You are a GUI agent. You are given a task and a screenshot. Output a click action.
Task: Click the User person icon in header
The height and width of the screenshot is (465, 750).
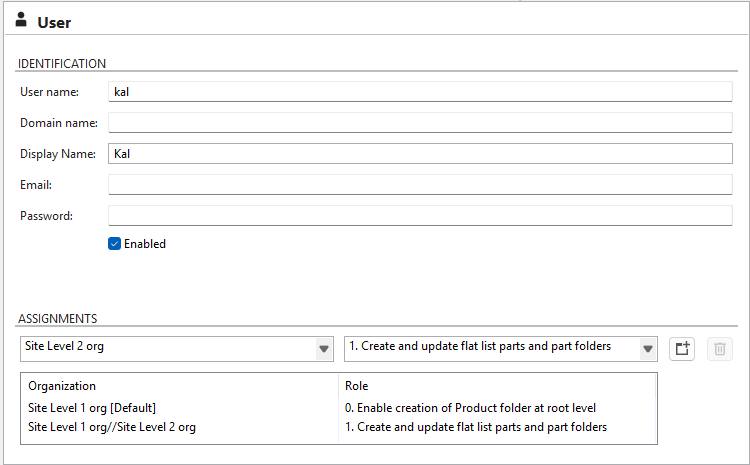pos(22,21)
